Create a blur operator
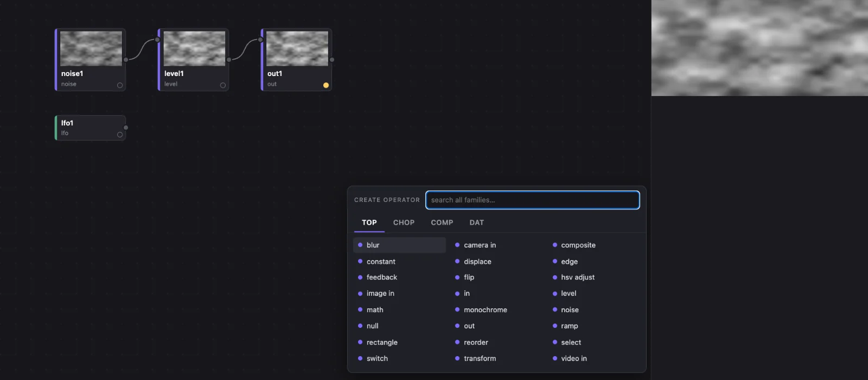The image size is (868, 380). point(399,245)
